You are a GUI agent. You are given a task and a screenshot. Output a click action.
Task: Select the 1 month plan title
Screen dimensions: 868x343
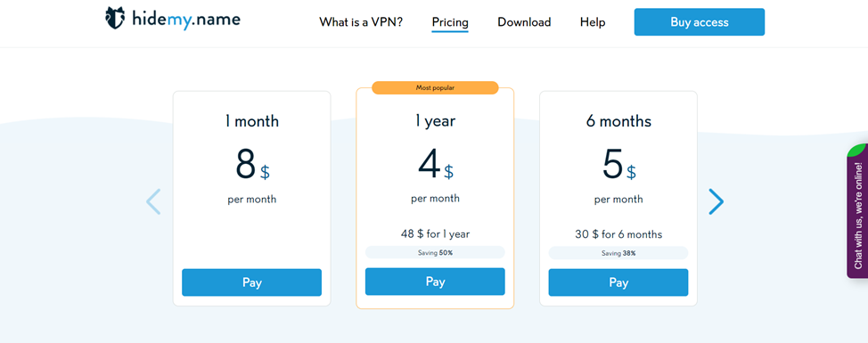click(x=252, y=120)
